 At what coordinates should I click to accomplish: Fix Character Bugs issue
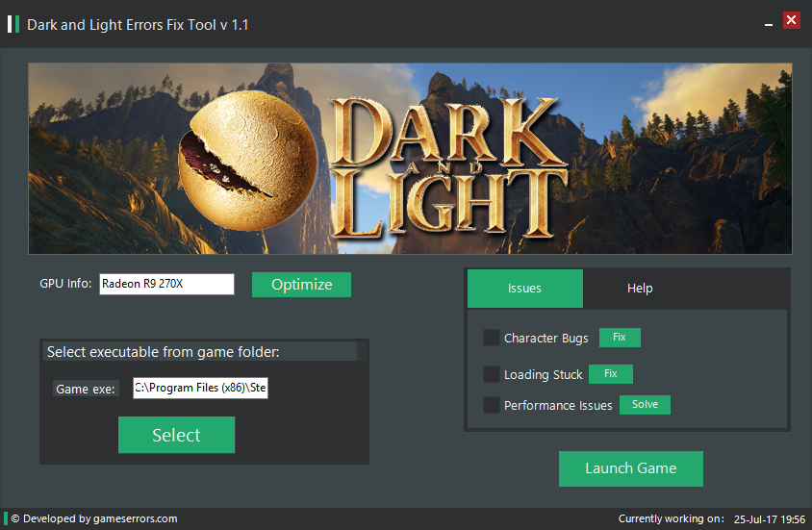coord(620,338)
